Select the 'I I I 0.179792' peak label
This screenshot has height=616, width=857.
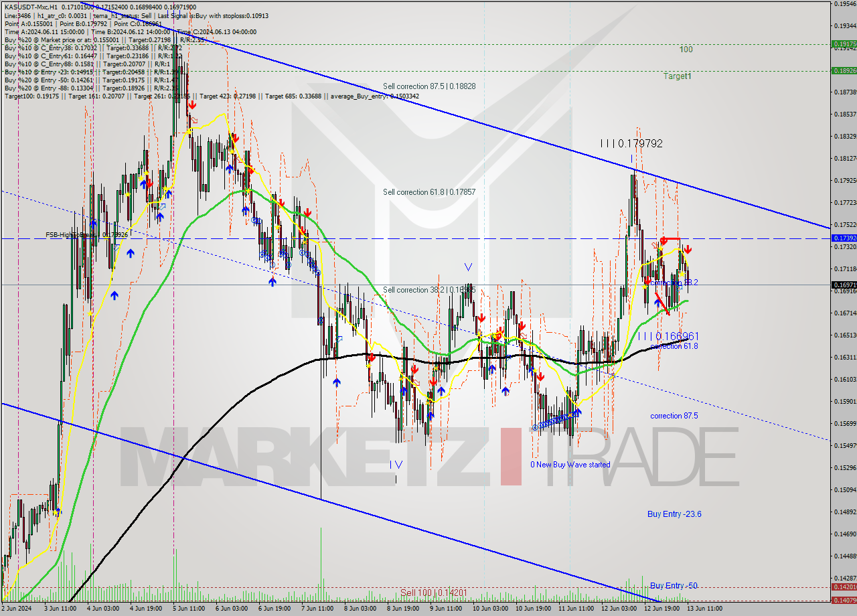click(x=631, y=143)
